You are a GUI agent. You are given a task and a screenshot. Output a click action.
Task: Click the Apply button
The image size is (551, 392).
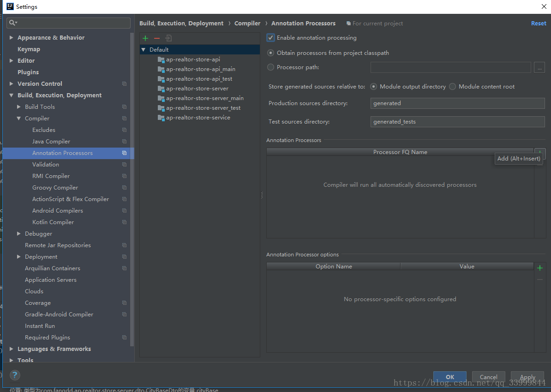[x=527, y=377]
